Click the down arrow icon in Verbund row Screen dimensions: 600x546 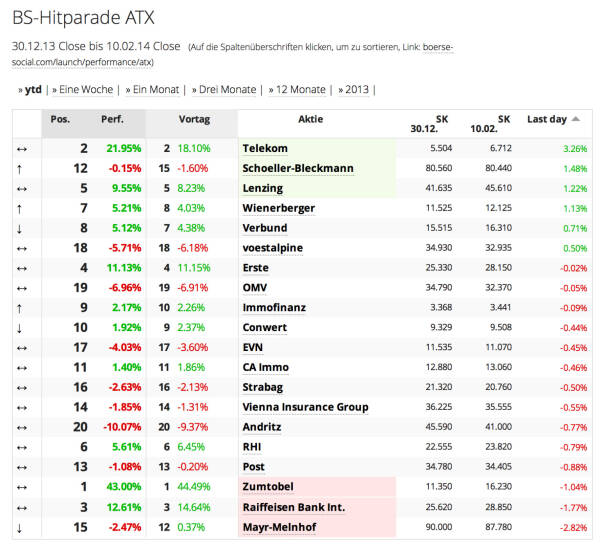tap(20, 229)
